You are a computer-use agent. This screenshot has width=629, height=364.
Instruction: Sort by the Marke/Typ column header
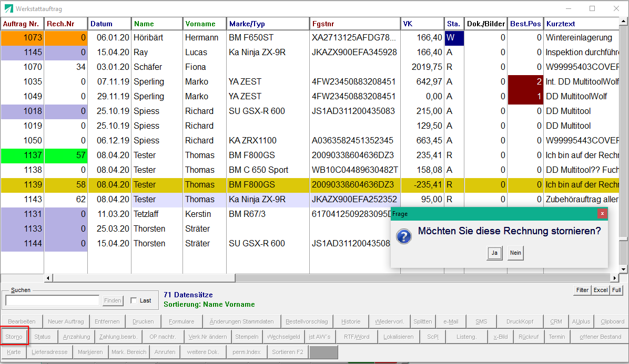click(x=268, y=24)
